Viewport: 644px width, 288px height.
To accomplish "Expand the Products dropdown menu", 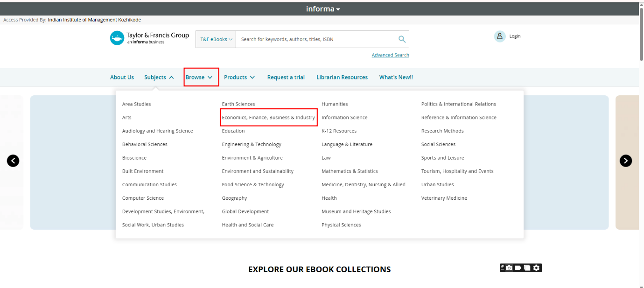I will tap(239, 77).
